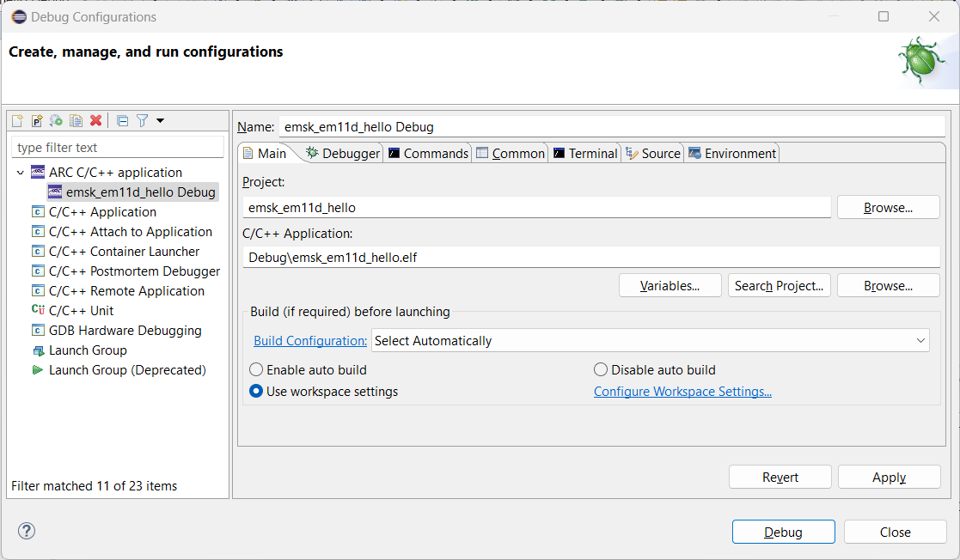Open the filter launch configurations funnel
The height and width of the screenshot is (560, 960).
pyautogui.click(x=142, y=120)
